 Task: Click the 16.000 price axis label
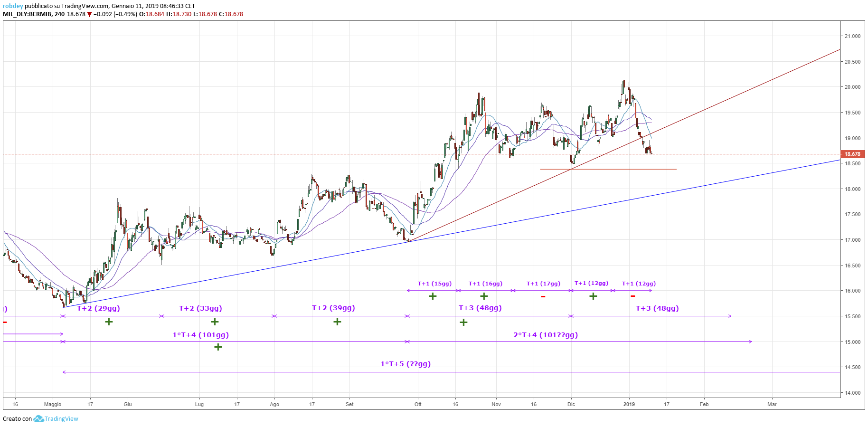(x=852, y=291)
